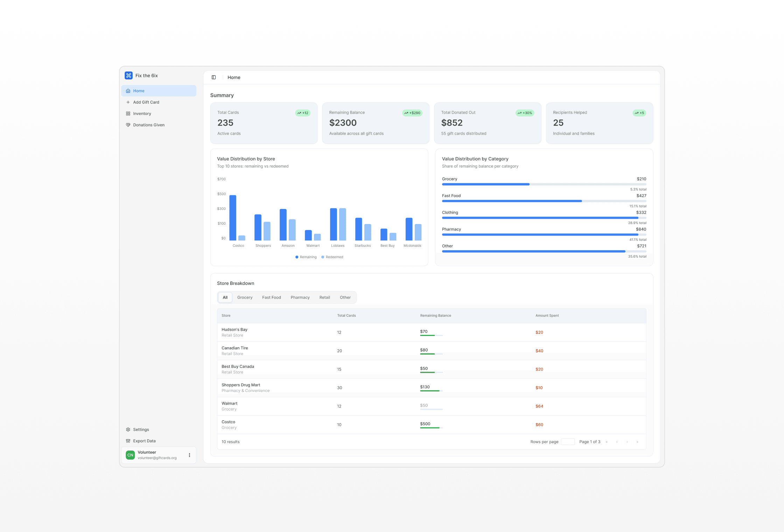This screenshot has width=784, height=532.
Task: Switch to the Grocery tab
Action: tap(245, 297)
